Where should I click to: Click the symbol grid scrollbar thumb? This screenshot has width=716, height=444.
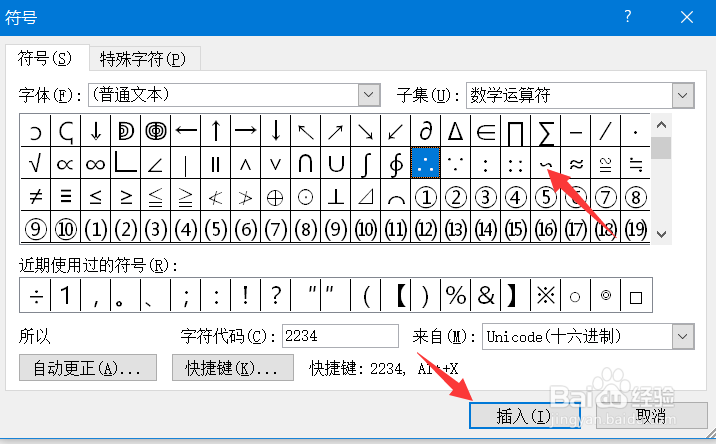661,148
